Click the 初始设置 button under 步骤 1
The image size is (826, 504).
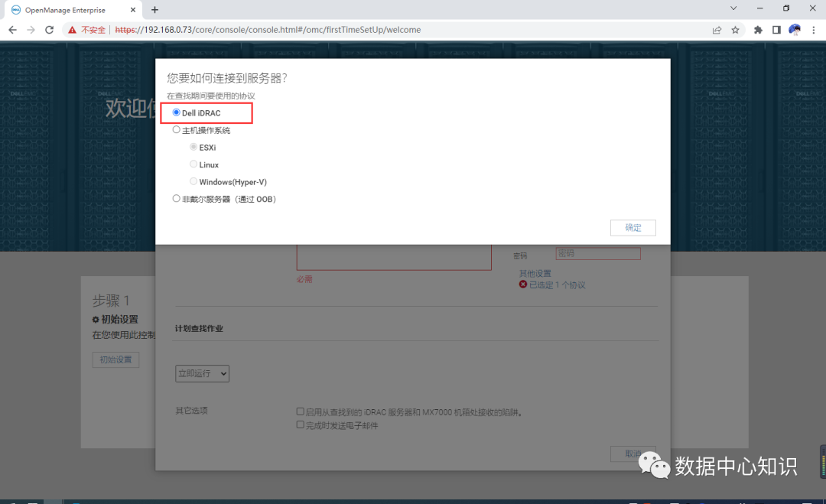(x=115, y=359)
